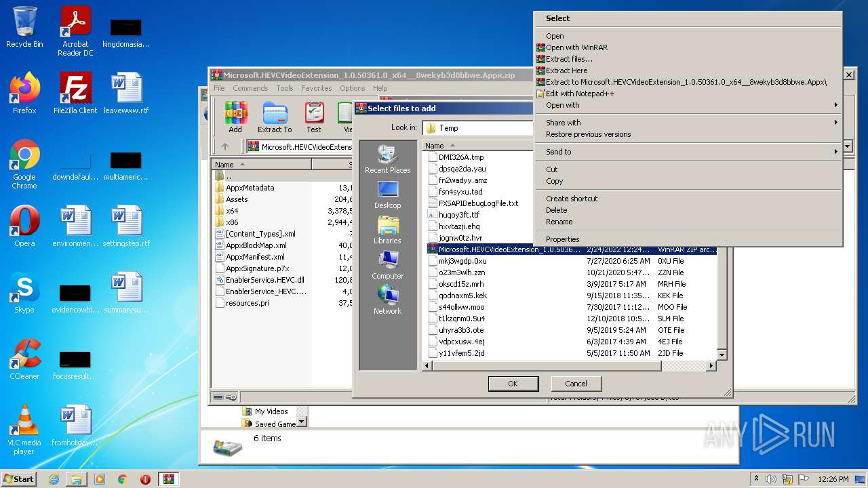Image resolution: width=868 pixels, height=488 pixels.
Task: Launch Skype from the desktop
Action: pyautogui.click(x=24, y=293)
